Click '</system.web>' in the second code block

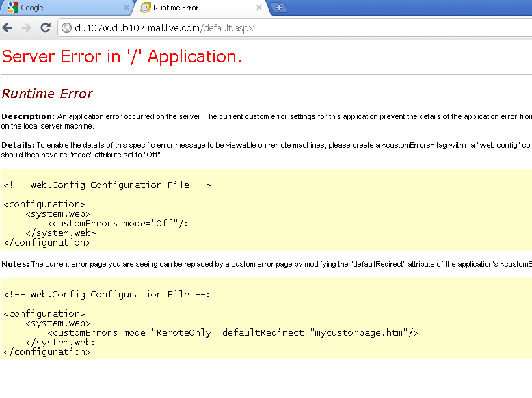coord(61,343)
